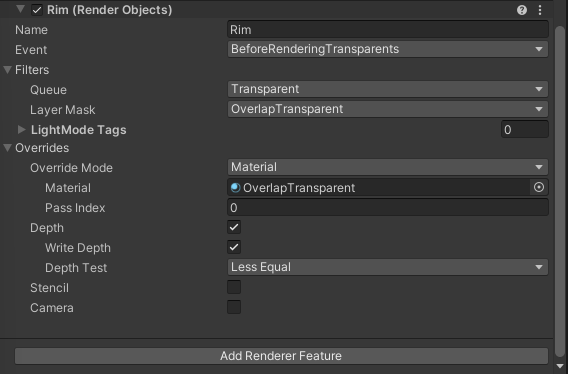The height and width of the screenshot is (374, 568).
Task: Click the Name field containing Rim
Action: click(388, 29)
